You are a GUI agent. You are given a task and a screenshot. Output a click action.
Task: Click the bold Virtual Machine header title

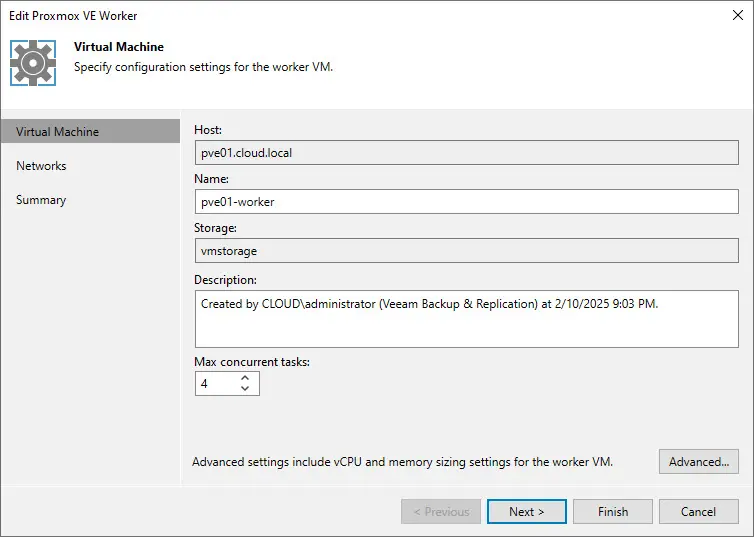point(119,47)
